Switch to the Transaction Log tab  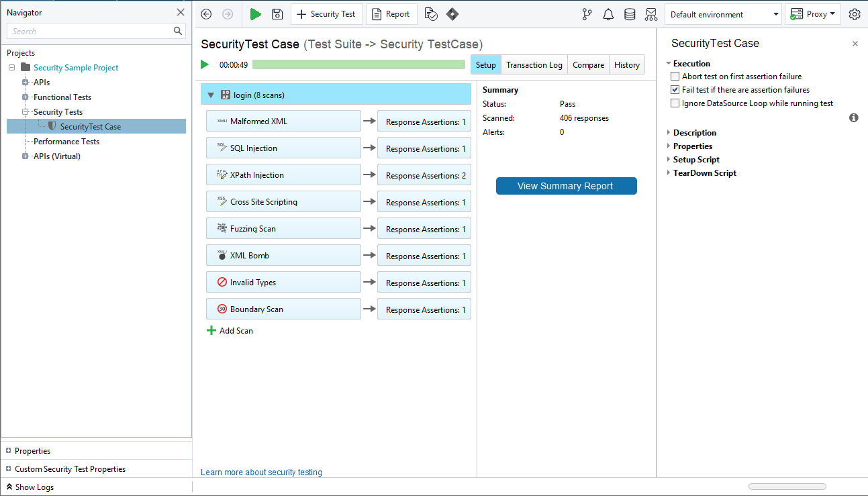click(x=534, y=64)
